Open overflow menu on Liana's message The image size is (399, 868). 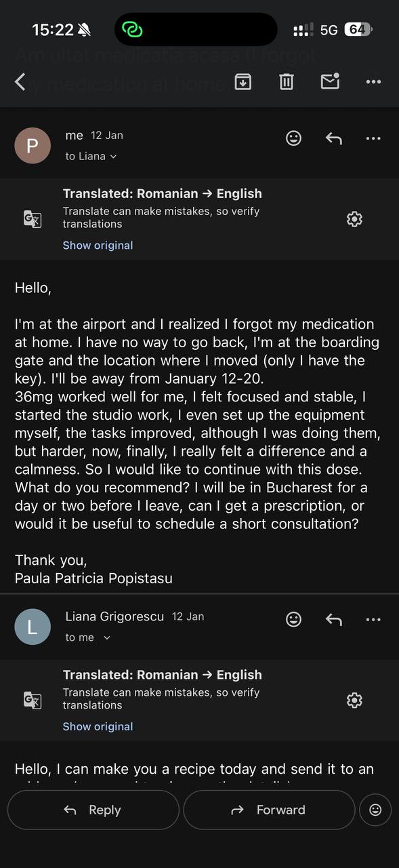373,619
